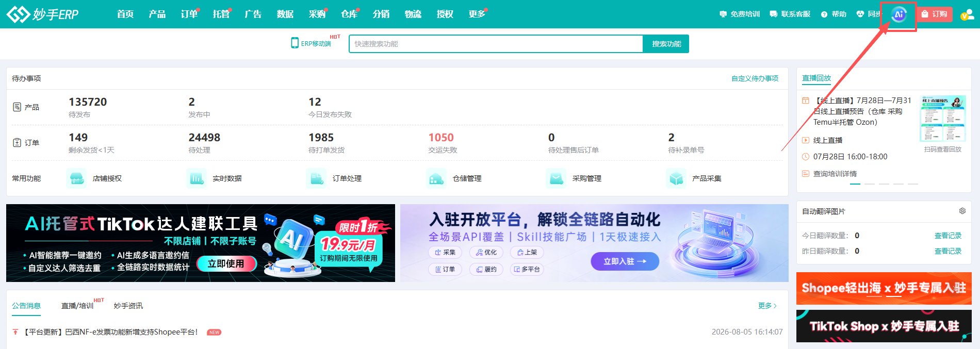This screenshot has height=349, width=980.
Task: Open the red 1050 交运失败 count
Action: point(443,143)
